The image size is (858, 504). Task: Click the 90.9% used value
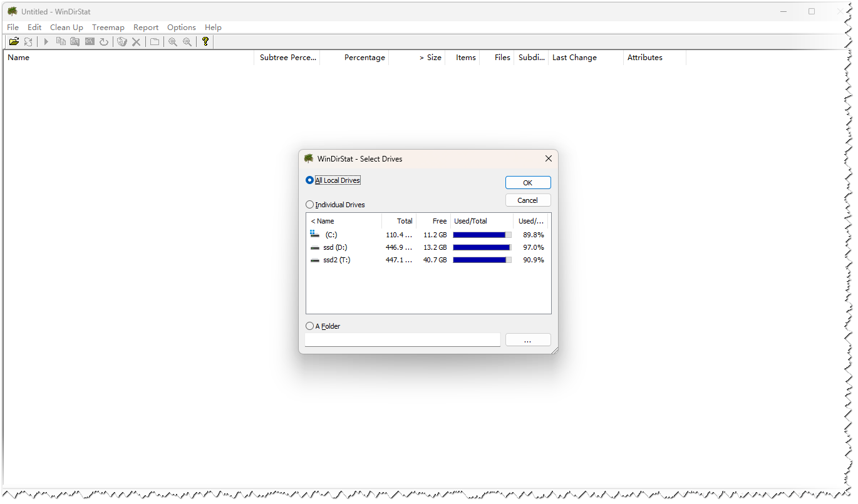click(x=534, y=260)
